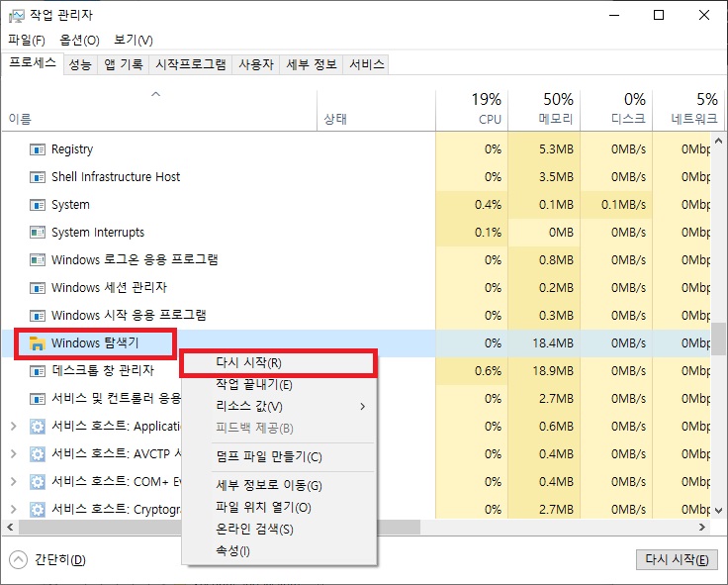Choose 덤프 파일 만들기(C) in context menu
Viewport: 728px width, 585px height.
[278, 457]
